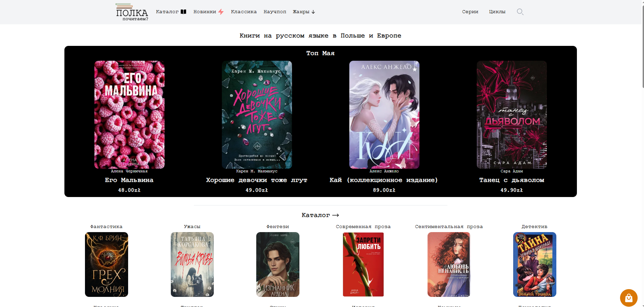The width and height of the screenshot is (644, 307).
Task: Open the Фэнтези category label
Action: pos(278,227)
